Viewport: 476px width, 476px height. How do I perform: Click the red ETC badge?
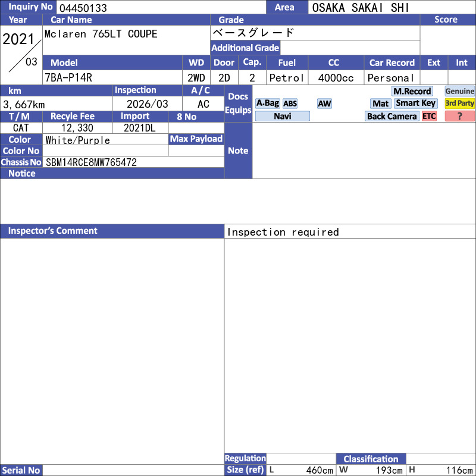coord(429,116)
